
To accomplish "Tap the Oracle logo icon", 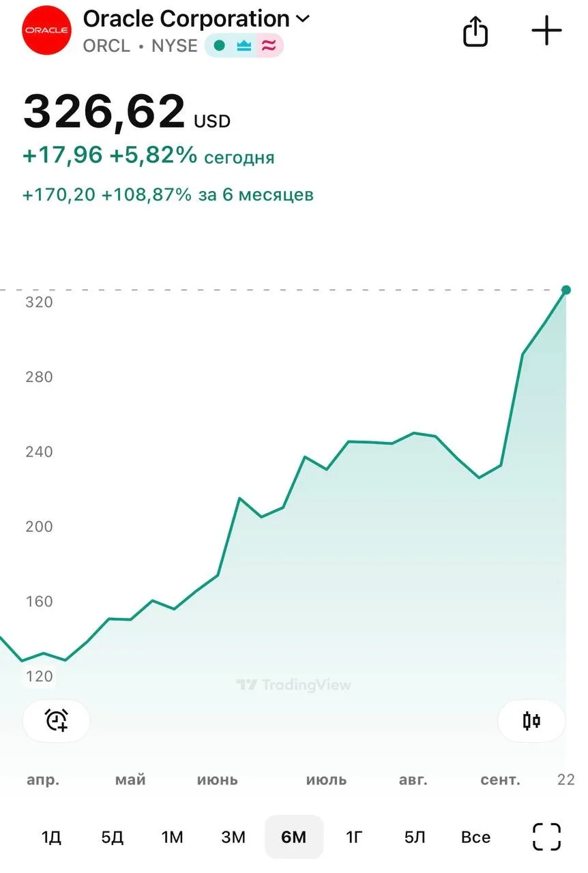I will point(46,30).
